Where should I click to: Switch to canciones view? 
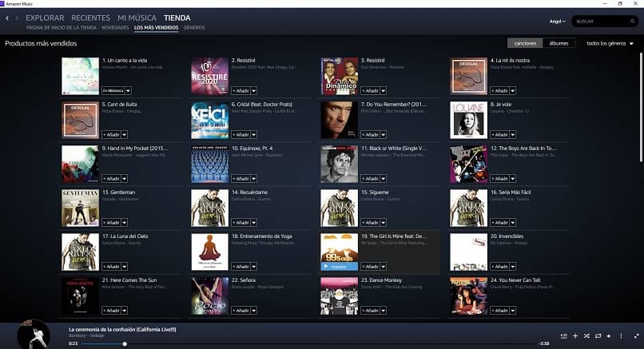point(525,43)
